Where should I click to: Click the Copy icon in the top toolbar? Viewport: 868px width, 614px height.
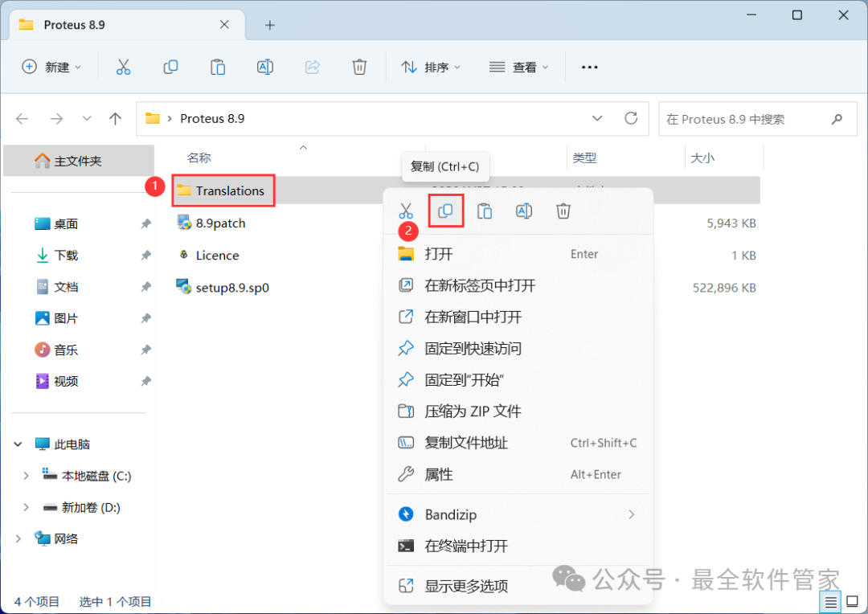point(170,67)
